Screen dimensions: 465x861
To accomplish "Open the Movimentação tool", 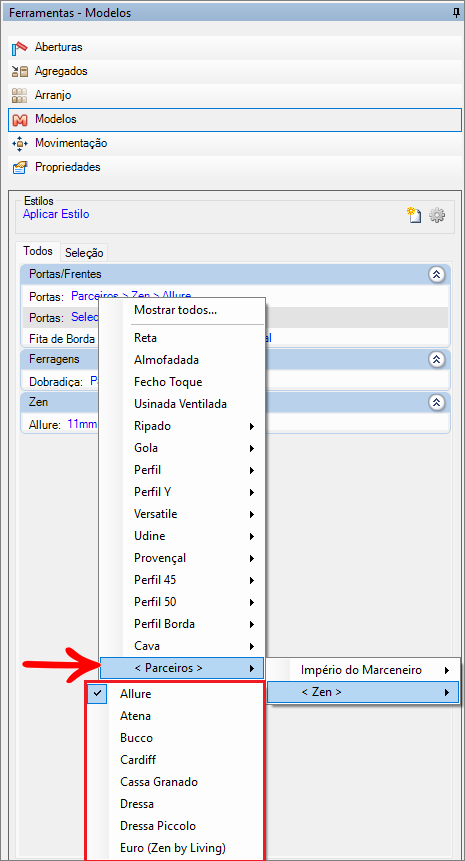I will pyautogui.click(x=235, y=143).
